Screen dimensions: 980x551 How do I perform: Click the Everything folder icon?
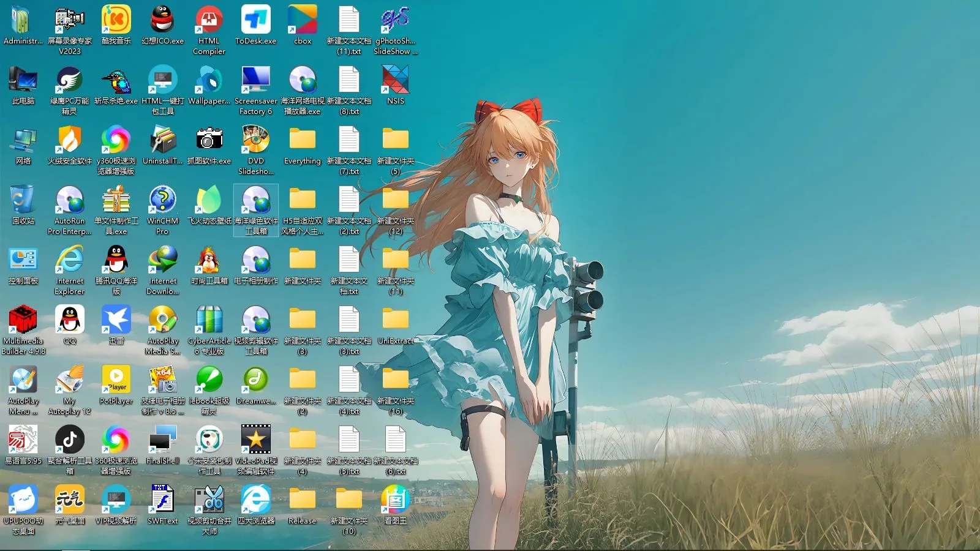pyautogui.click(x=303, y=140)
